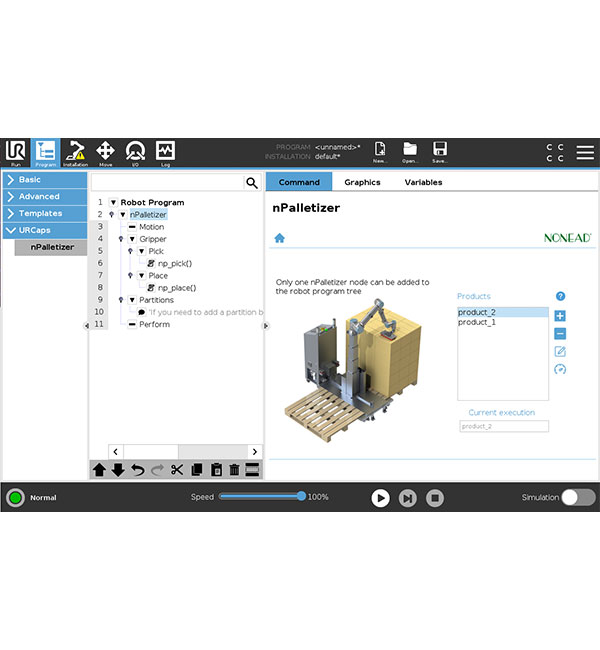Screen dimensions: 600x650
Task: Copy the selected program node
Action: tap(197, 470)
